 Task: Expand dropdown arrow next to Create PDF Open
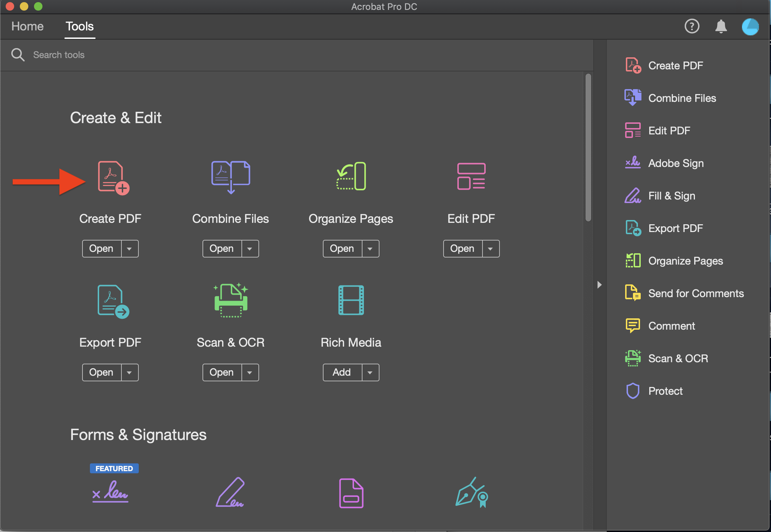coord(130,249)
